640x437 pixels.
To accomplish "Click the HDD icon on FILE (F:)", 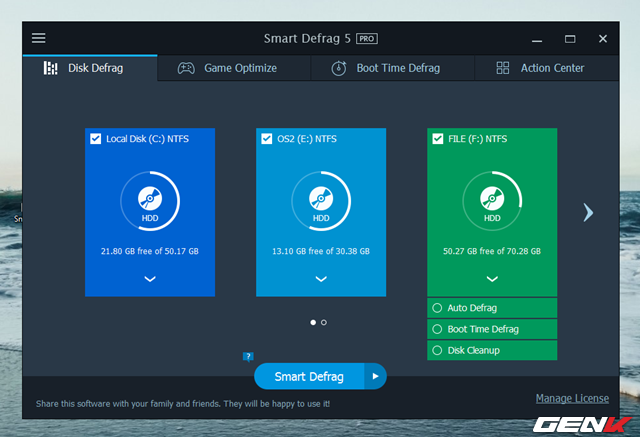I will [x=492, y=201].
